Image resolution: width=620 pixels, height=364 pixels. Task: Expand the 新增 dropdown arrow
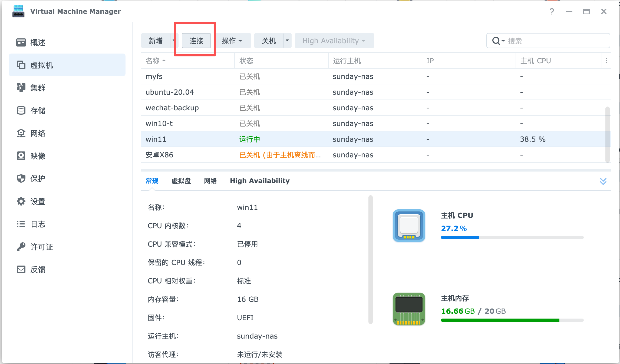coord(173,41)
